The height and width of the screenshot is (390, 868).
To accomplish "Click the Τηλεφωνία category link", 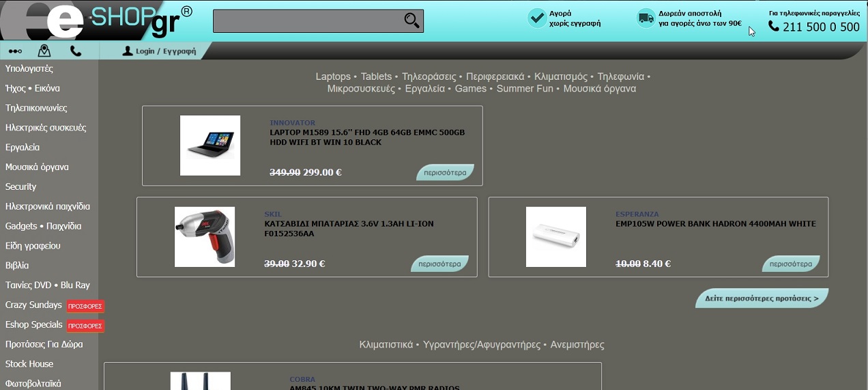I will pyautogui.click(x=621, y=76).
